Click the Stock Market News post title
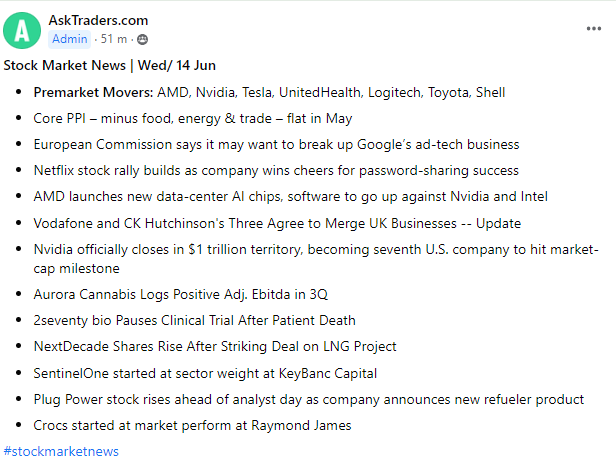The width and height of the screenshot is (616, 474). [x=110, y=66]
